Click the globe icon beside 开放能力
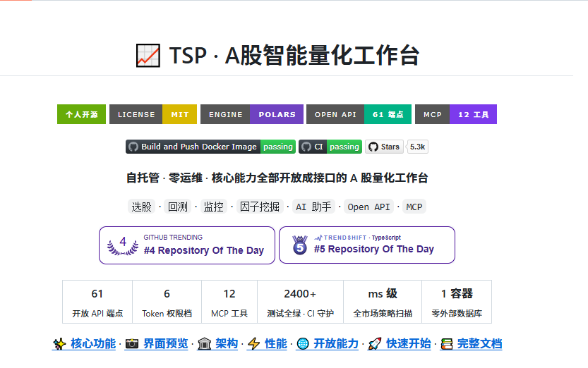The image size is (588, 368). coord(303,343)
